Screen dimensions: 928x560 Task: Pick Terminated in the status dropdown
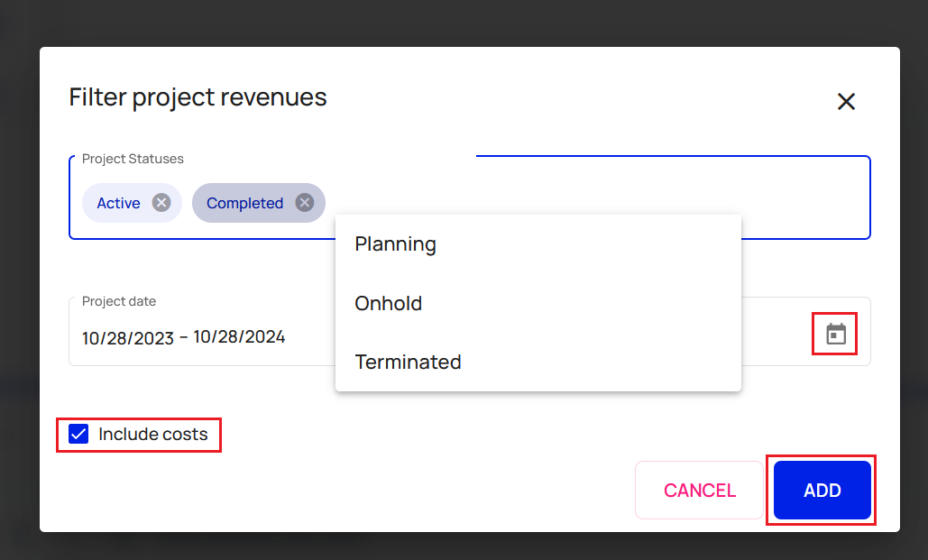(409, 362)
